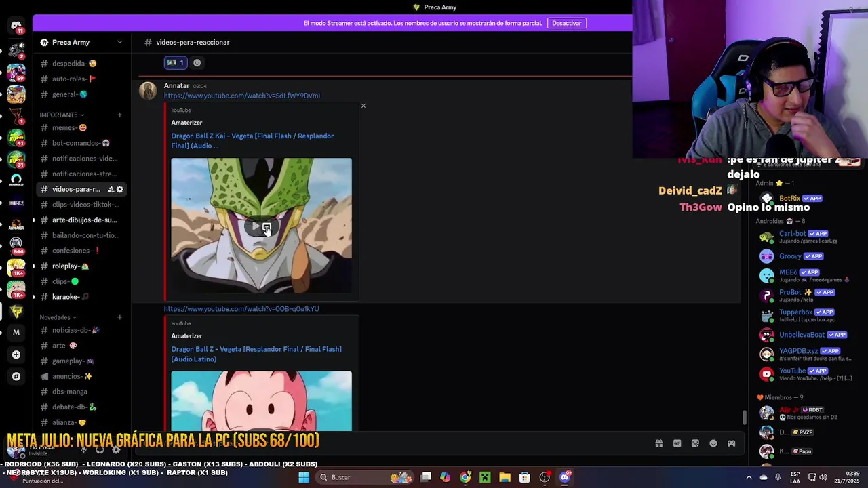Select the server labelled M in sidebar
This screenshot has height=488, width=868.
tap(16, 332)
